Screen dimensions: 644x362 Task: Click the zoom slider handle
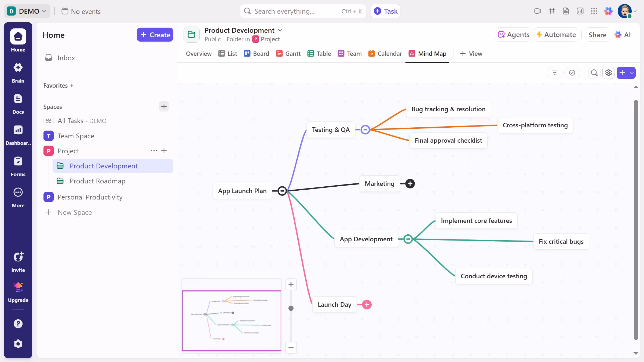pyautogui.click(x=291, y=308)
